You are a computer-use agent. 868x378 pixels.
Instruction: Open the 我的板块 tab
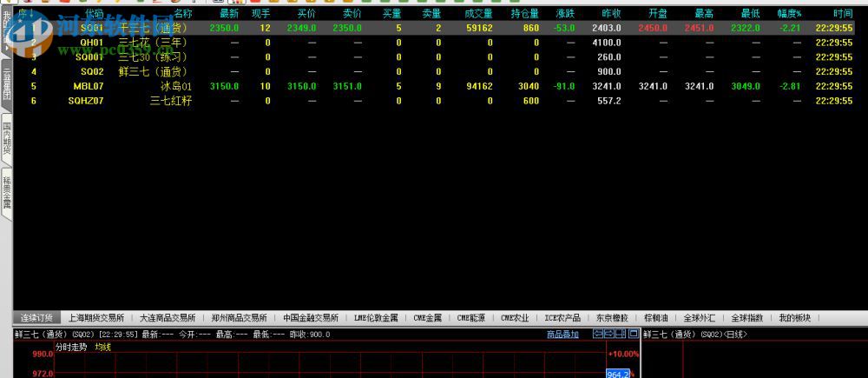coord(794,318)
